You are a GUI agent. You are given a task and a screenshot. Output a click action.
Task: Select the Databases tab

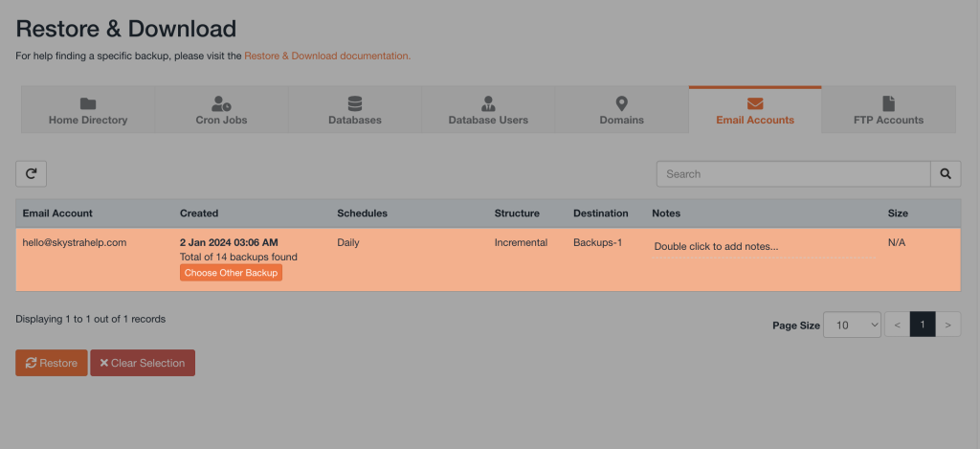click(x=355, y=110)
